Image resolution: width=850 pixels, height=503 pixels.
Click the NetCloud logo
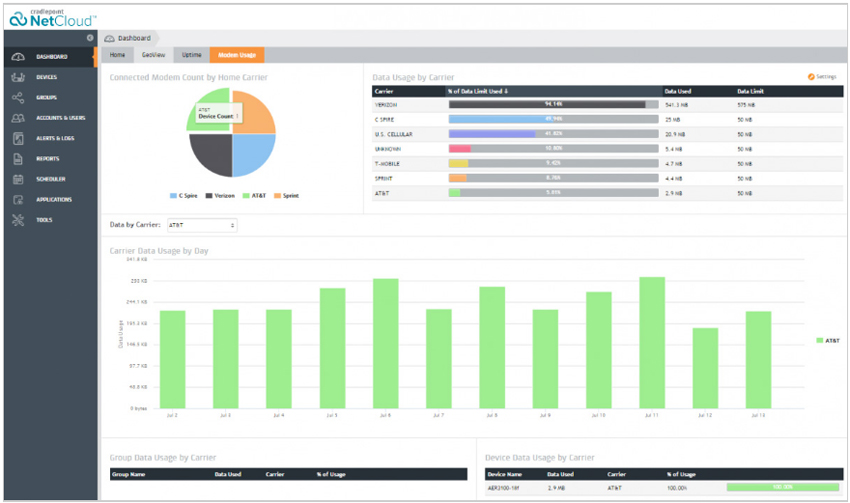[x=53, y=18]
